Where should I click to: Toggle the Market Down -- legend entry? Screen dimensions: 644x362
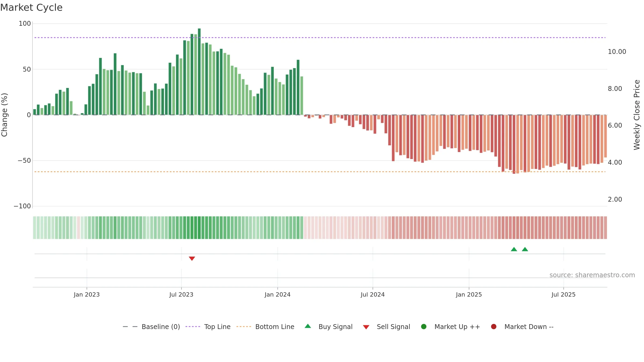pyautogui.click(x=522, y=327)
